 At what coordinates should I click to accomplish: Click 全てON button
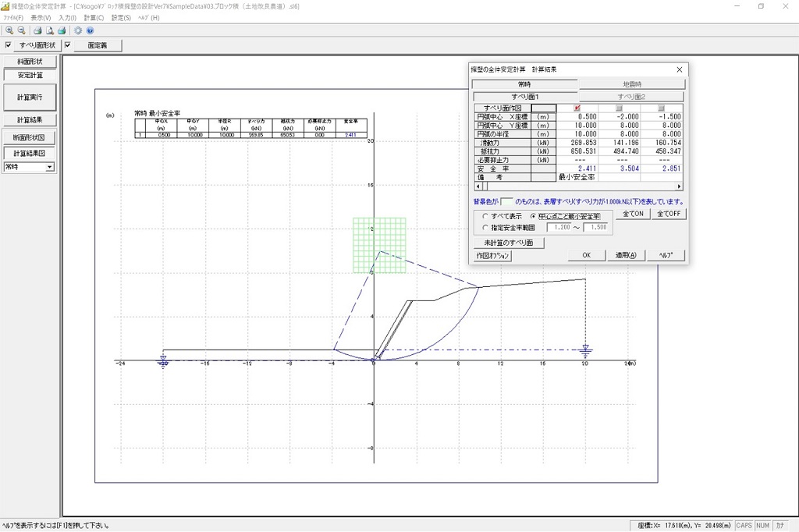pyautogui.click(x=634, y=214)
